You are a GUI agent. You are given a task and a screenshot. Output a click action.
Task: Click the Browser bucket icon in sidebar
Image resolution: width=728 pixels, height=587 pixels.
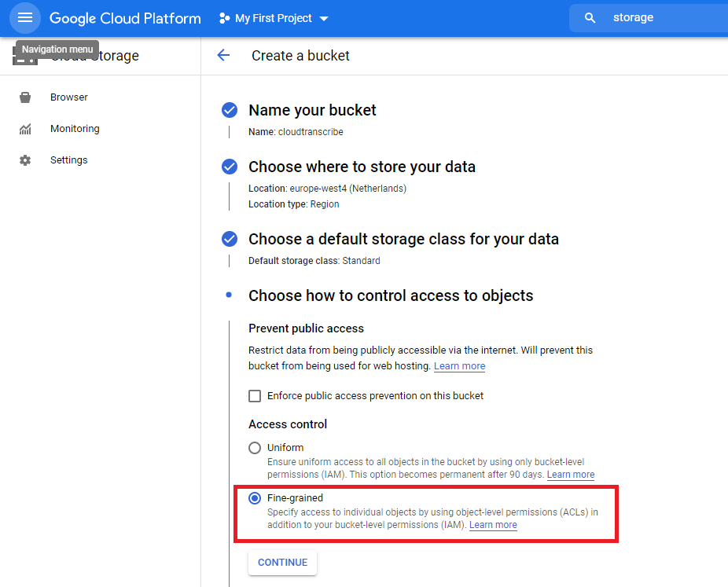pyautogui.click(x=25, y=97)
